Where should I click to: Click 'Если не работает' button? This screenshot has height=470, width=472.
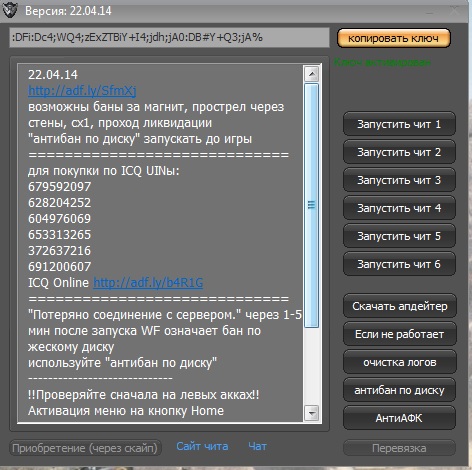pyautogui.click(x=400, y=334)
